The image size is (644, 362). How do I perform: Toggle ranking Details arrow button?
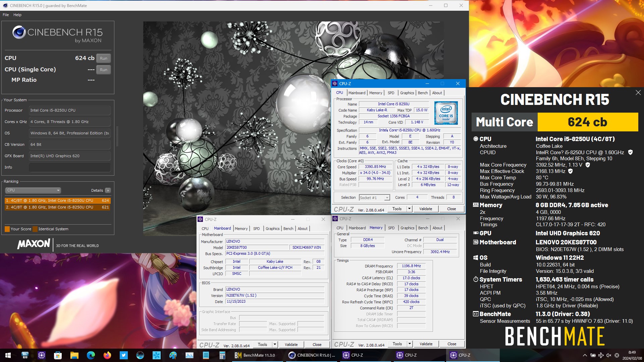click(108, 190)
